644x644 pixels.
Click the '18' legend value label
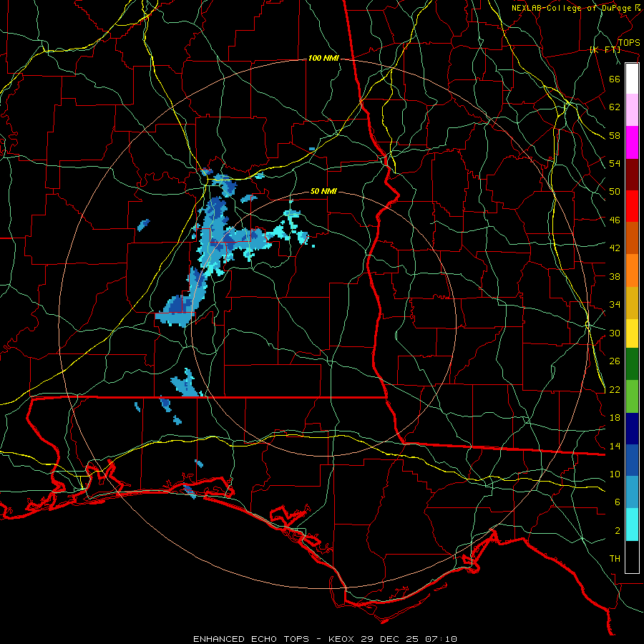tap(615, 418)
